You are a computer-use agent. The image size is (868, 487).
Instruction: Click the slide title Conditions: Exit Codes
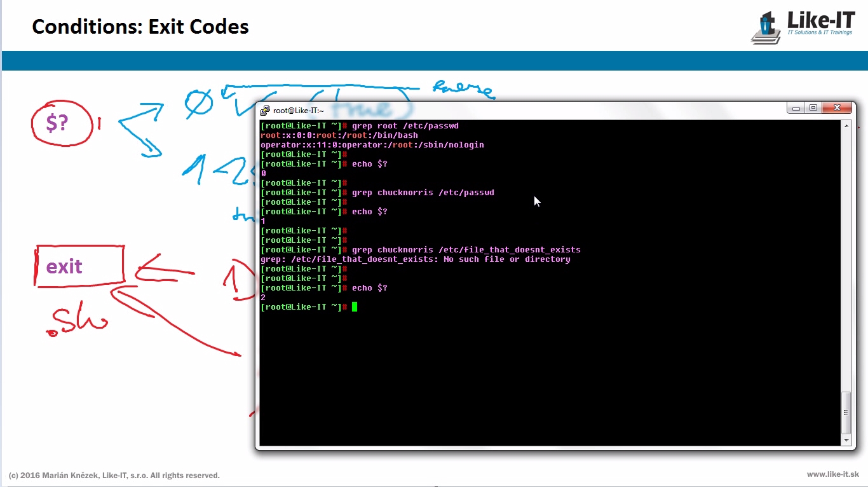coord(140,27)
